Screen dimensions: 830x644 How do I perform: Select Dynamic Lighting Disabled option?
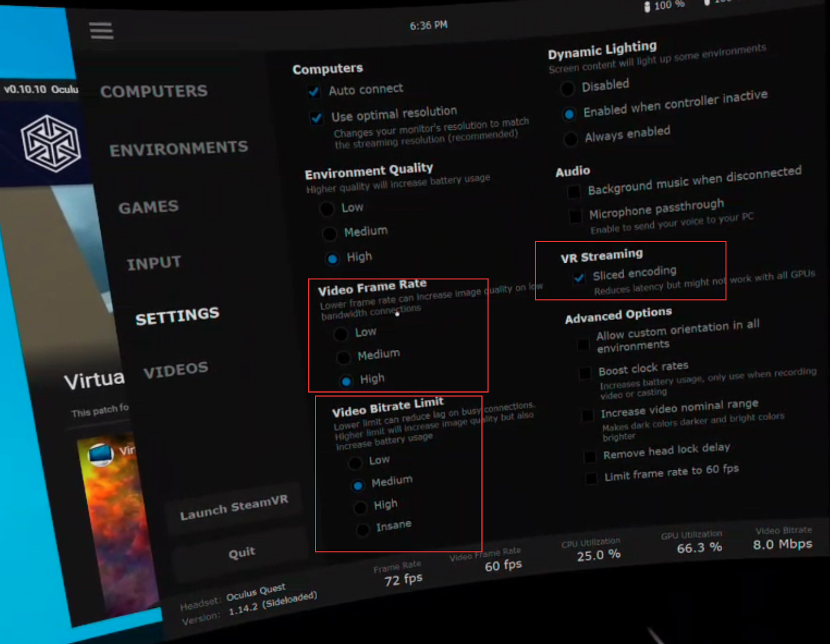coord(567,89)
